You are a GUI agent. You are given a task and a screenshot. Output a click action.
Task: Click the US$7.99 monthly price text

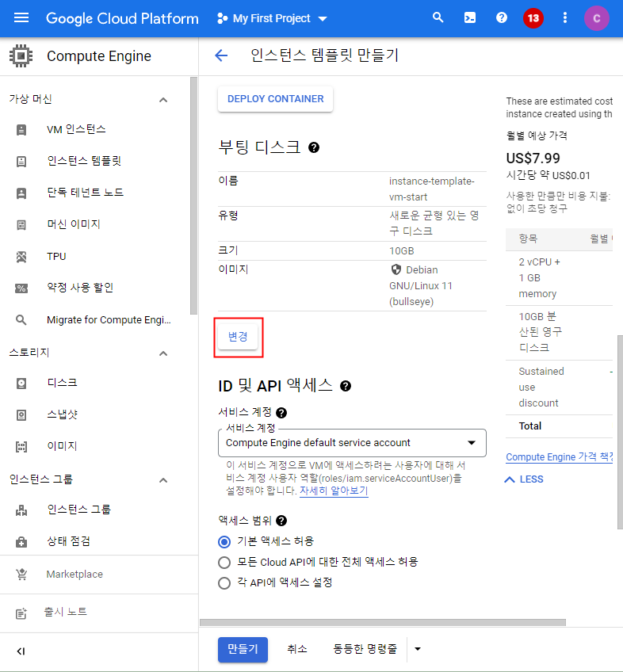(533, 158)
